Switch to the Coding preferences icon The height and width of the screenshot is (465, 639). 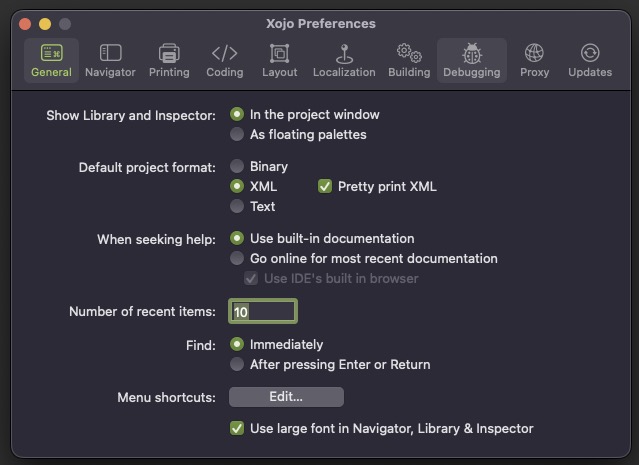point(225,53)
